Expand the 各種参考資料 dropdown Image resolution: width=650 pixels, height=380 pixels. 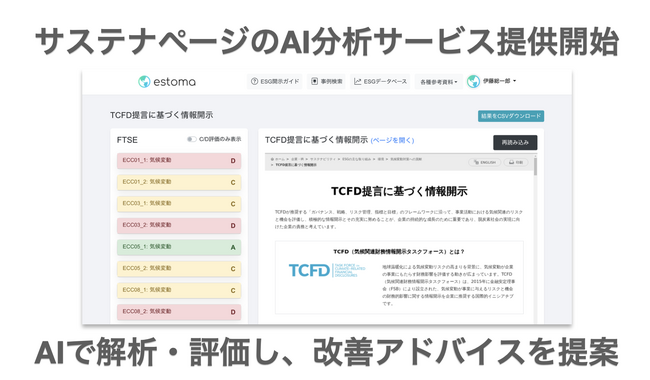(439, 82)
